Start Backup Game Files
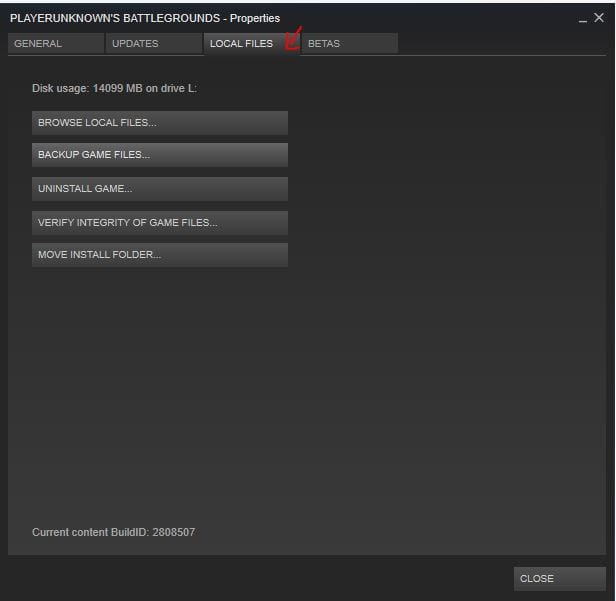 [160, 155]
